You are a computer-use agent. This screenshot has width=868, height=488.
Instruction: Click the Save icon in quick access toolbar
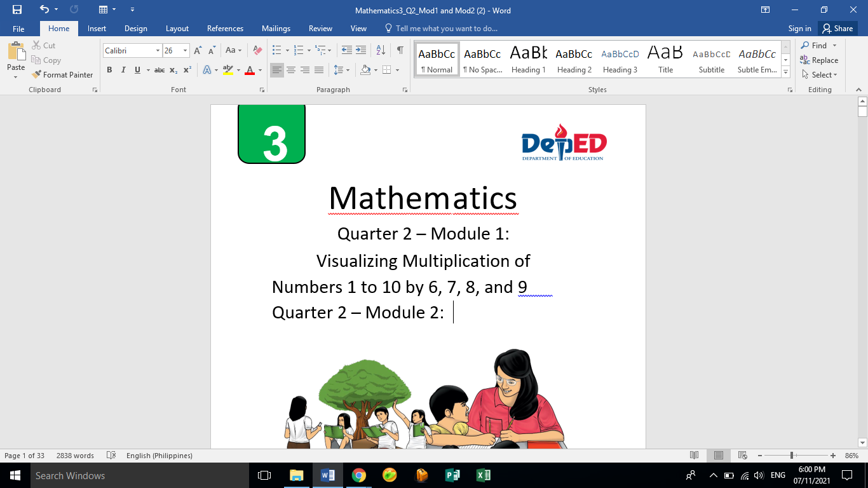click(x=17, y=10)
